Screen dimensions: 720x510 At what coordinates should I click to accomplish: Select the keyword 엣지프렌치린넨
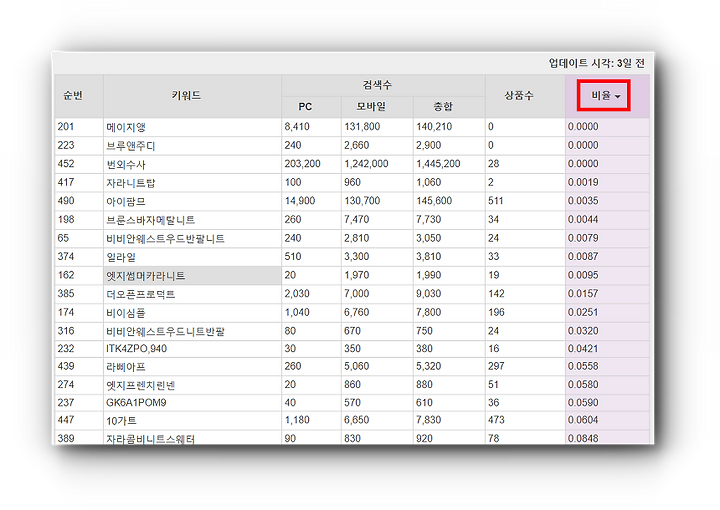[141, 385]
